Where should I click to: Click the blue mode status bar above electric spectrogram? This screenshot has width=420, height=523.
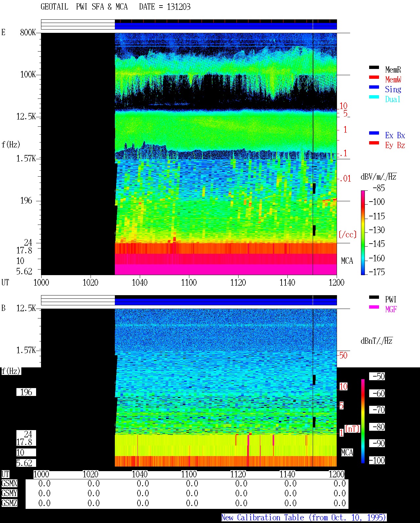[x=226, y=26]
